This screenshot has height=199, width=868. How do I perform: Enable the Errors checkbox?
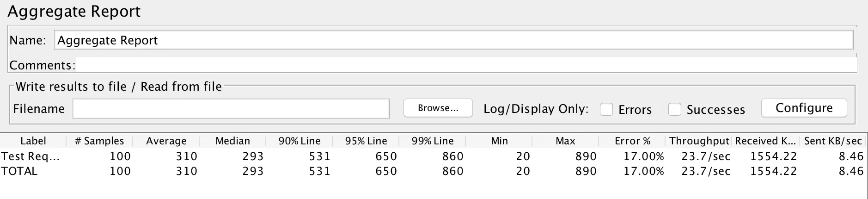[x=606, y=109]
